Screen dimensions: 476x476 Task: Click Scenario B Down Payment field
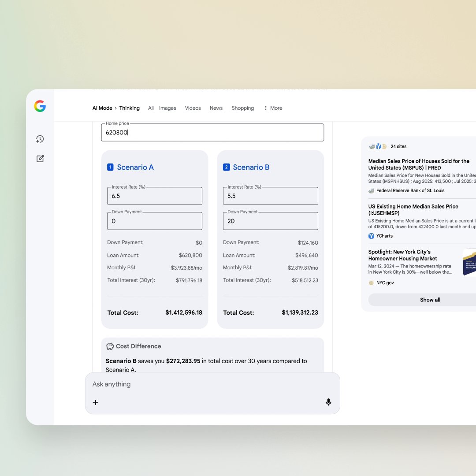[271, 221]
